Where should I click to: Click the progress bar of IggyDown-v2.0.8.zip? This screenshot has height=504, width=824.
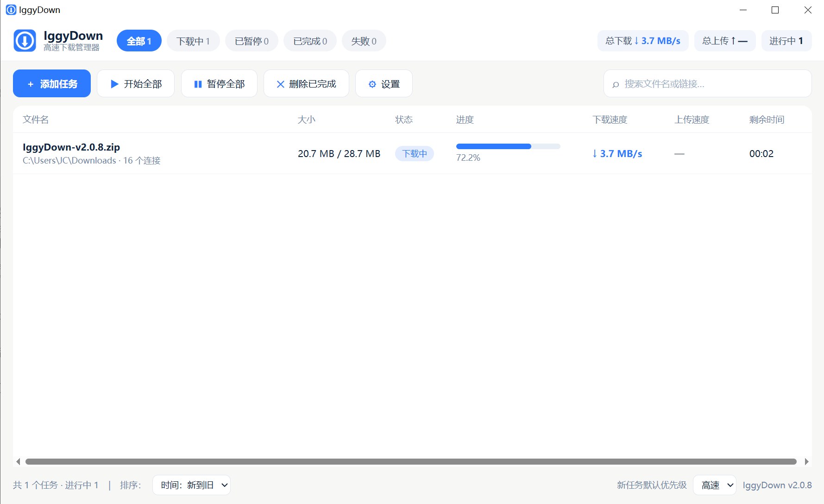click(508, 146)
